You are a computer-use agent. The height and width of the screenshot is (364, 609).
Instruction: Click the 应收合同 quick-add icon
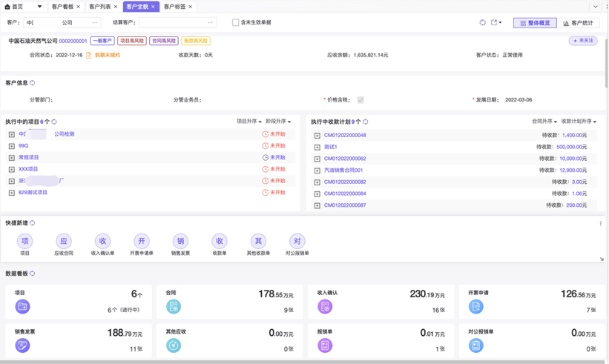tap(64, 241)
